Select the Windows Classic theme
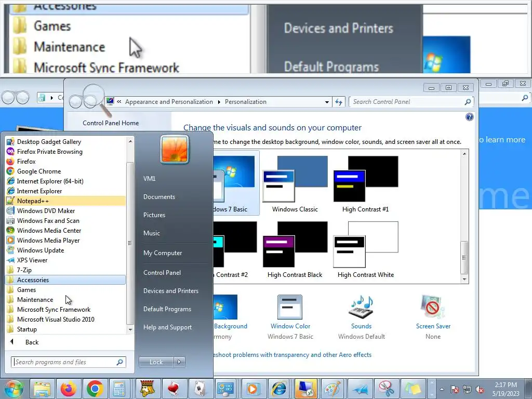The height and width of the screenshot is (399, 532). [x=295, y=184]
